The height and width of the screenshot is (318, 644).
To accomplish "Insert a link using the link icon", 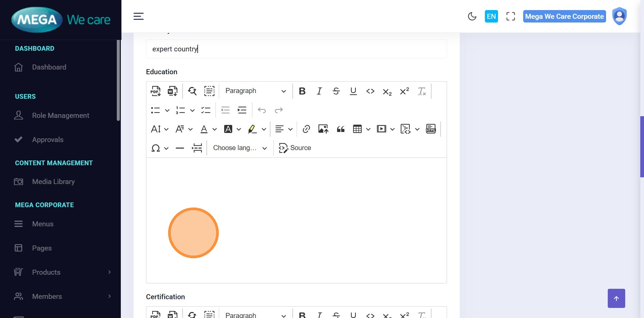I will 306,129.
